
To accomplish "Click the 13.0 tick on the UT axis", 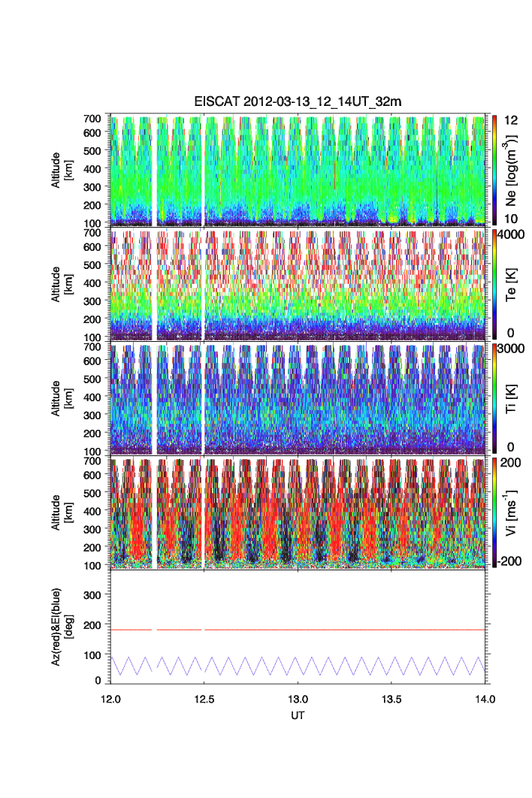I will pos(298,699).
